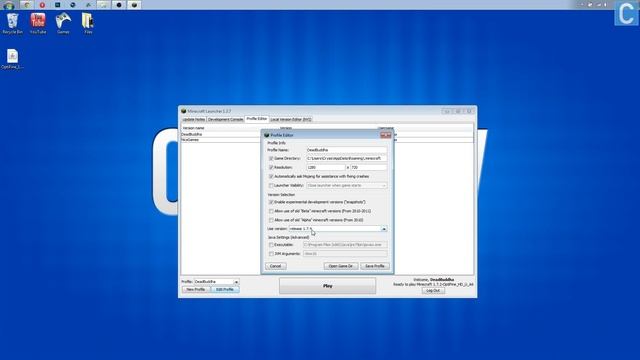Click the New Profile button

(x=196, y=289)
